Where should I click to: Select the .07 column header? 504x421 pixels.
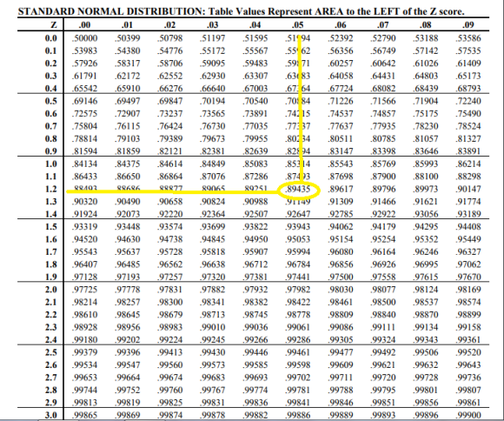383,24
